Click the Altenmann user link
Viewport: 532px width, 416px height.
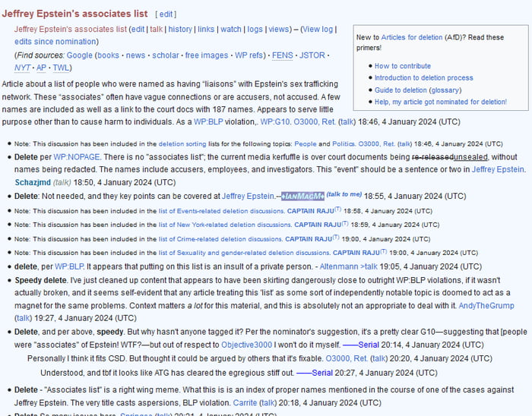click(x=335, y=266)
